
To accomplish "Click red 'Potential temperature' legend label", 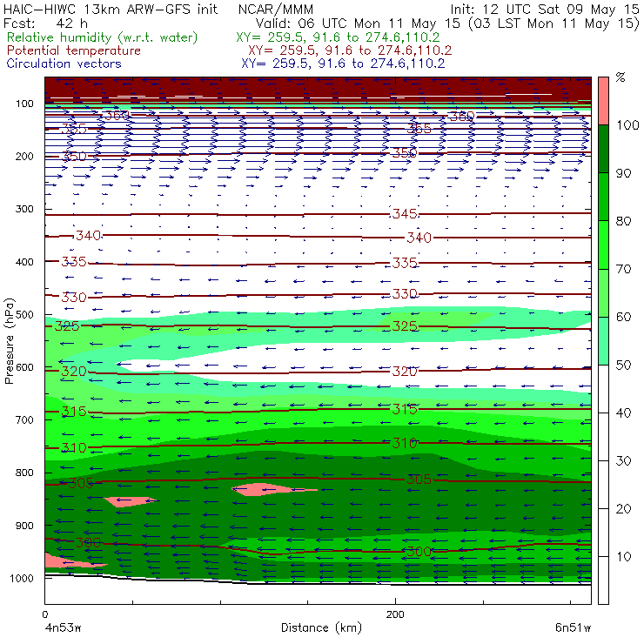I will (x=73, y=50).
